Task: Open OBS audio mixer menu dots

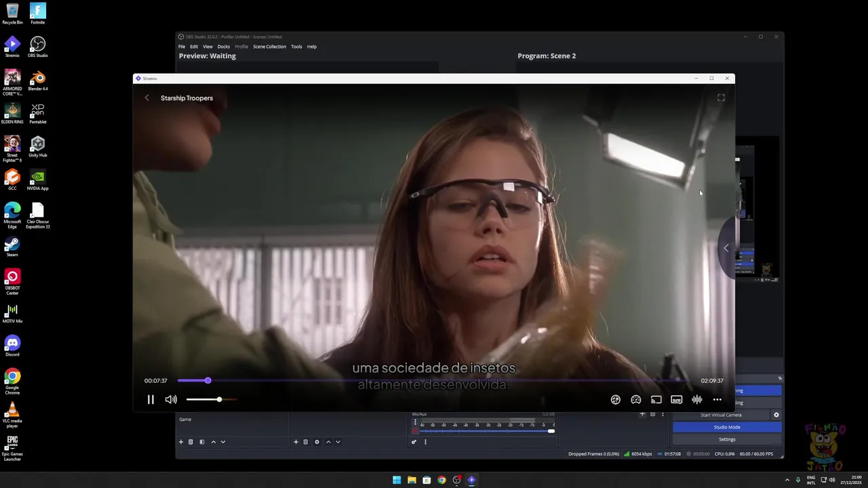Action: point(426,442)
